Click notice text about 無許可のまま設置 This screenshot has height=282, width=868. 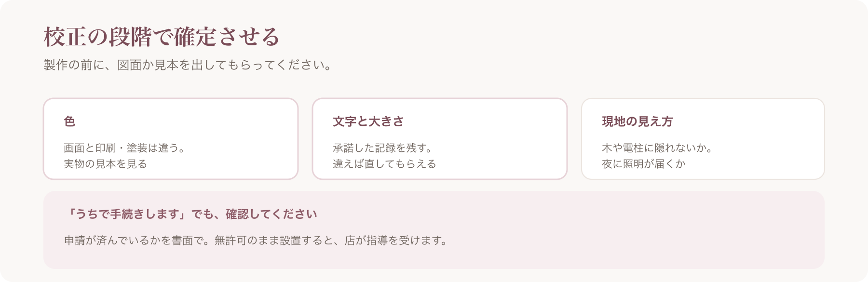point(256,240)
